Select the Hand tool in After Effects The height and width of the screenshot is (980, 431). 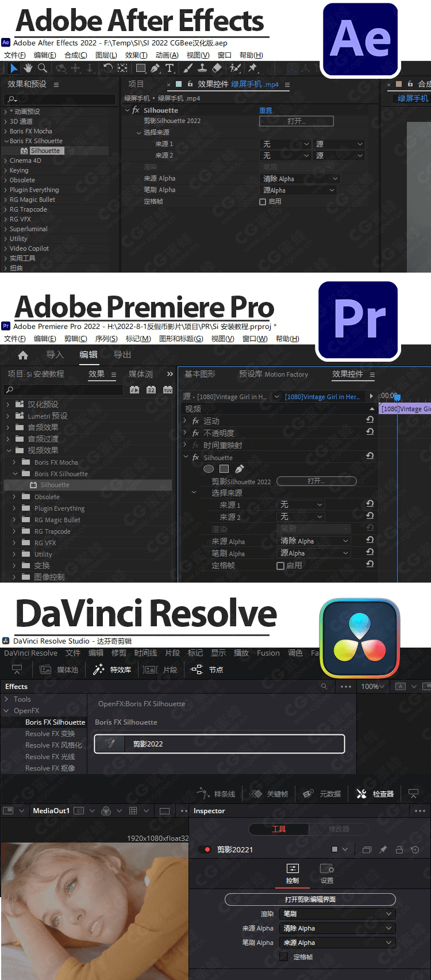point(28,68)
